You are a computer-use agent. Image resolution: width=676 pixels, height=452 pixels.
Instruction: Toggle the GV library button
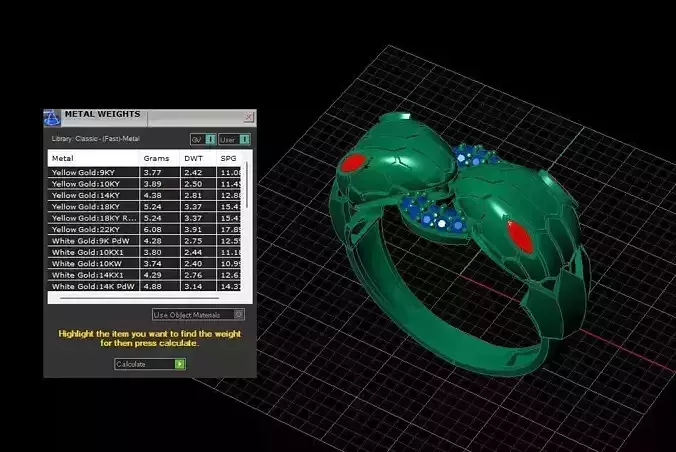203,139
